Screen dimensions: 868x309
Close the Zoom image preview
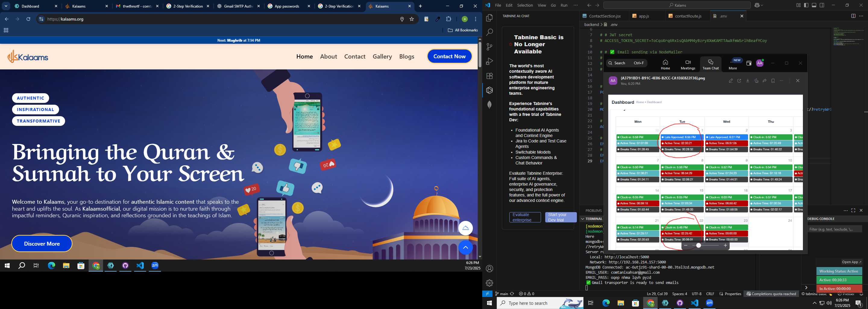tap(797, 81)
